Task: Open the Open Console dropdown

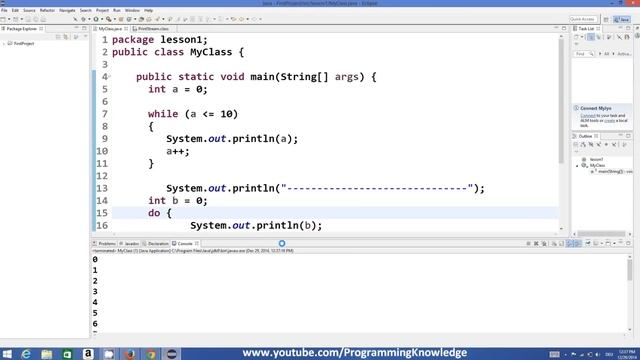Action: click(x=615, y=244)
